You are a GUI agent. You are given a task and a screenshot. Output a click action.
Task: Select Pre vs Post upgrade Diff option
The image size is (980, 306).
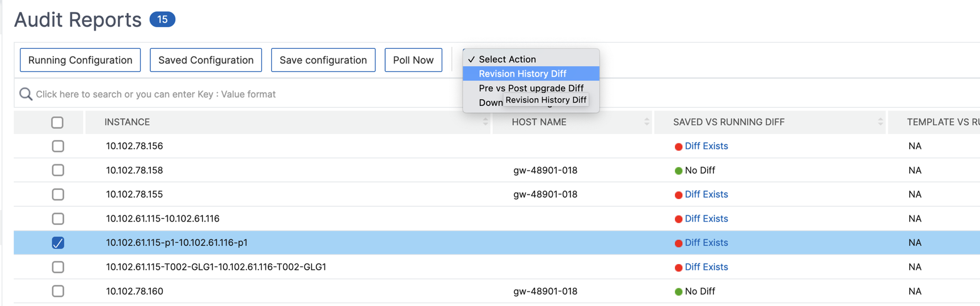coord(531,88)
